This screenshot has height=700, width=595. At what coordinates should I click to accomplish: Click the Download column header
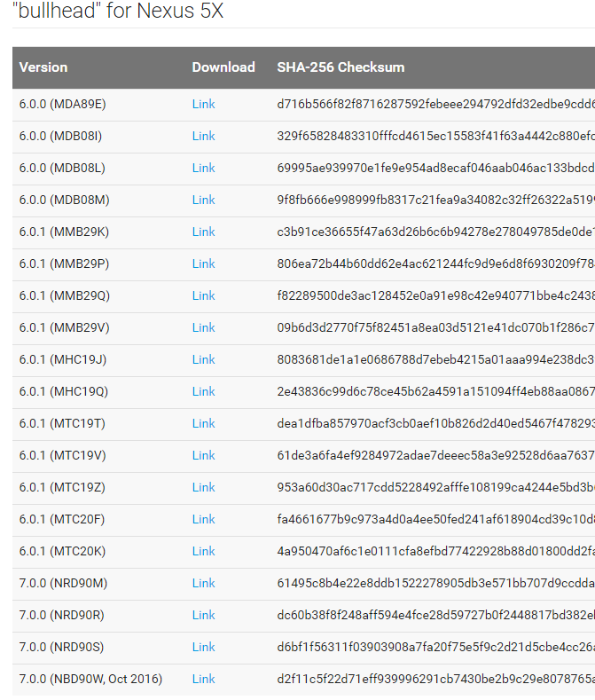(x=223, y=67)
